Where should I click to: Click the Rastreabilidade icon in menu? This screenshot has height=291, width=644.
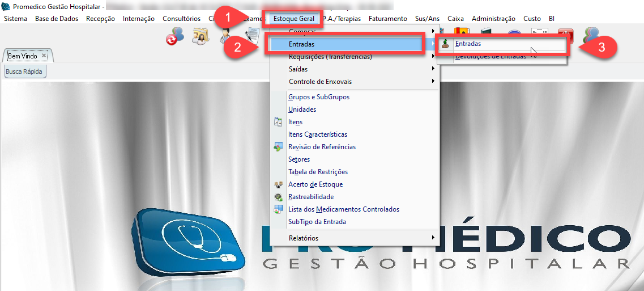[x=278, y=197]
